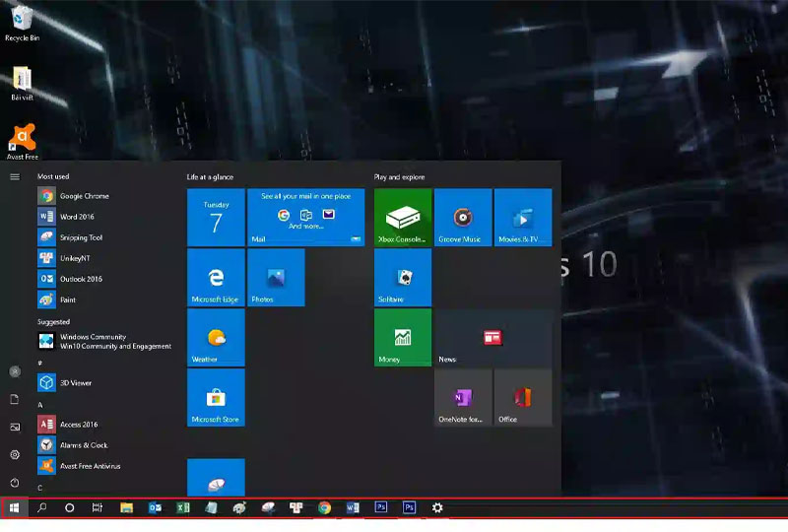Open the Calendar tile showing Tuesday 7
Screen dimensions: 788x532
(x=216, y=217)
